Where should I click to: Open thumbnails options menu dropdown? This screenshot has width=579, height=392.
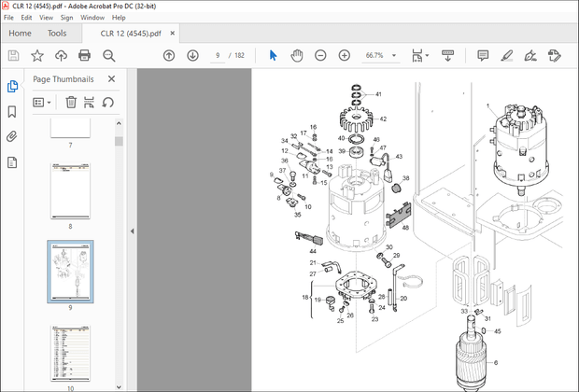point(42,103)
